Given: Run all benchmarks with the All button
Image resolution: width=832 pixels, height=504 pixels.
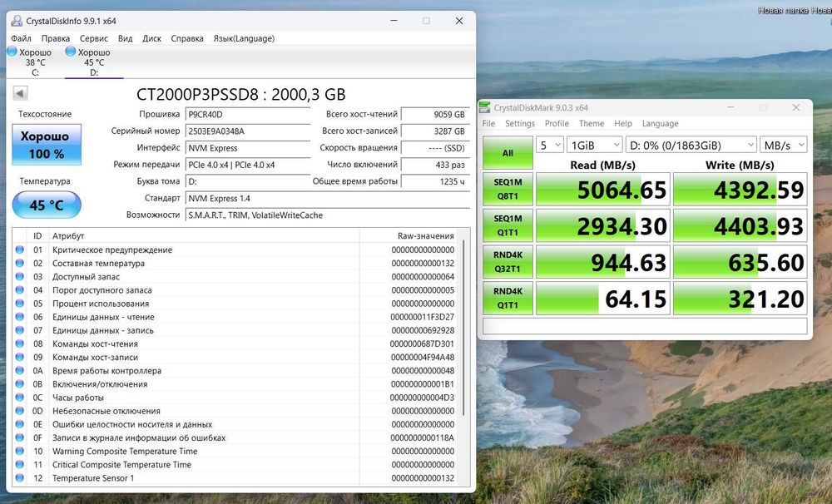Looking at the screenshot, I should tap(508, 153).
